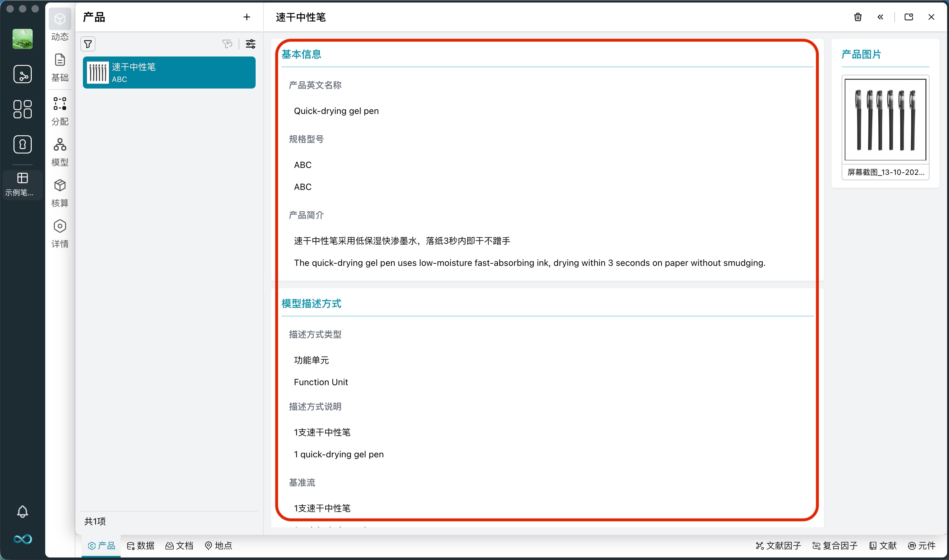
Task: Switch to the 数据 tab
Action: coord(140,546)
